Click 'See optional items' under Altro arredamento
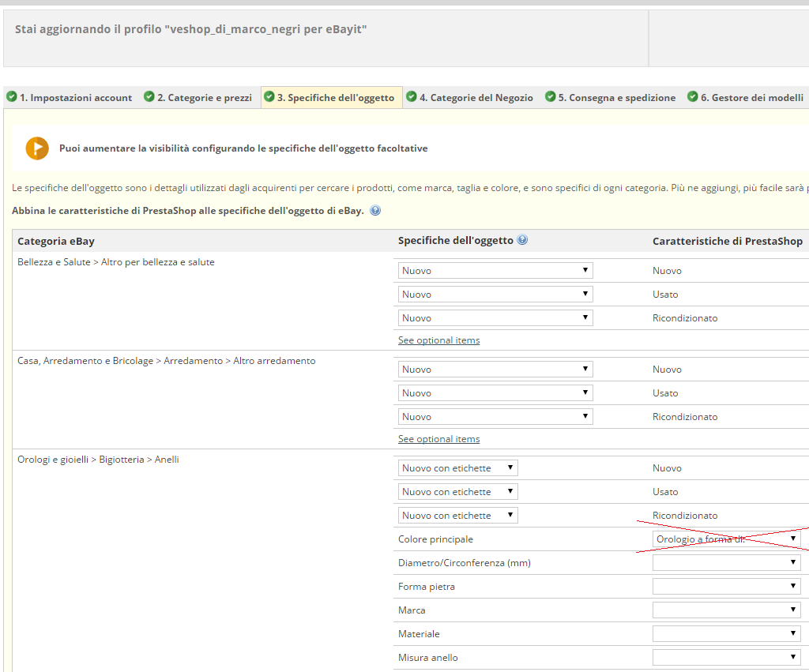This screenshot has width=809, height=672. click(x=439, y=439)
